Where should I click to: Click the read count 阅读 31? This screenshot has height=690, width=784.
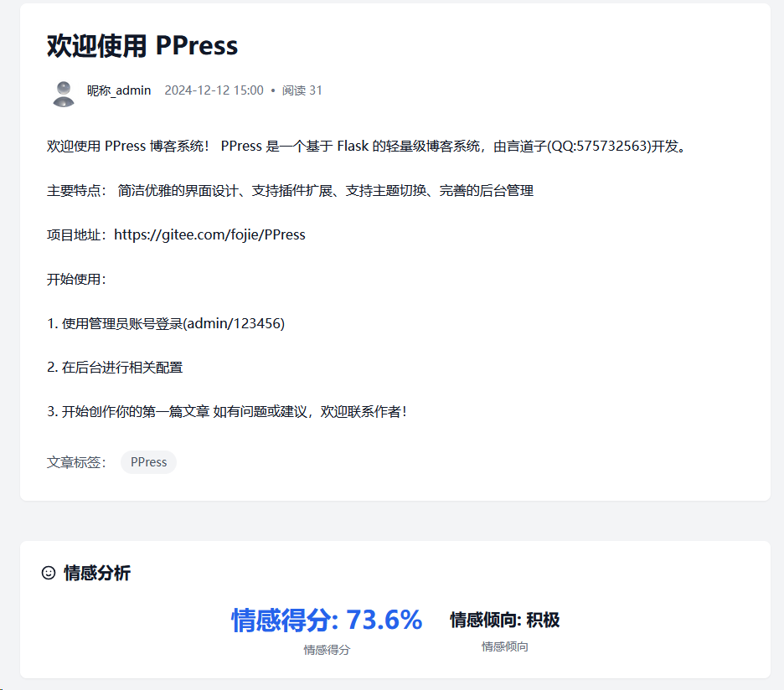[x=302, y=90]
